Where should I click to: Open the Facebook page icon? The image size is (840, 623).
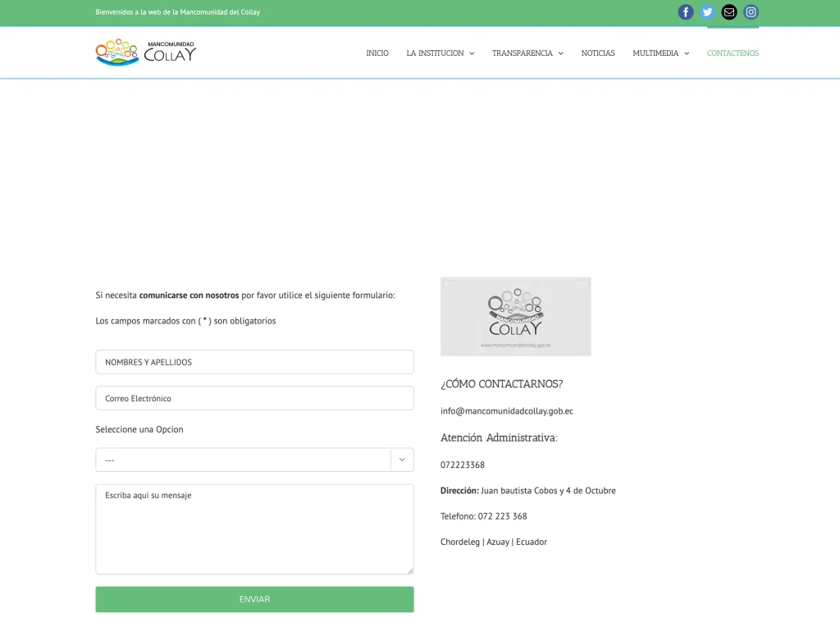click(x=686, y=12)
